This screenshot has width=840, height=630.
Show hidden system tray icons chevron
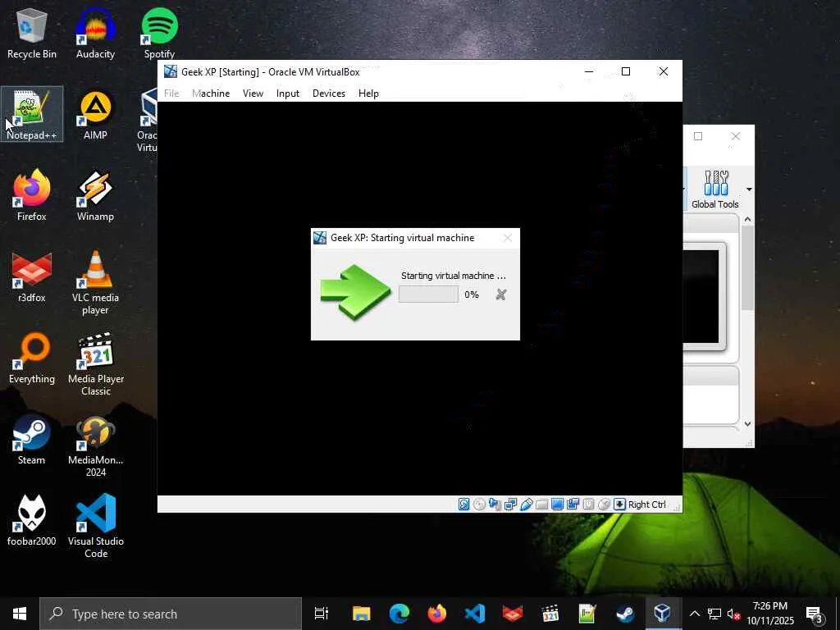pos(694,614)
